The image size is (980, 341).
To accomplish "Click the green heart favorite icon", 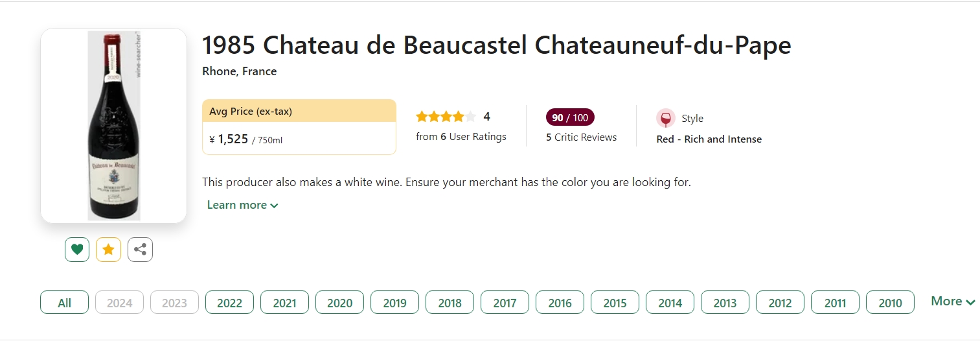I will (77, 250).
